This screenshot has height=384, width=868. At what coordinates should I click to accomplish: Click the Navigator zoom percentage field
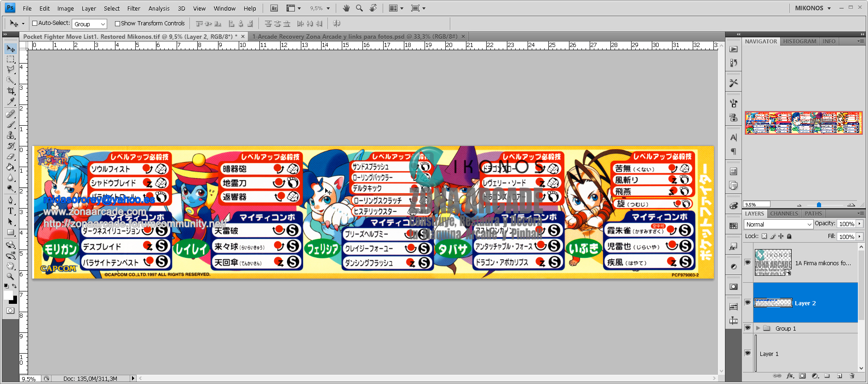tap(757, 204)
